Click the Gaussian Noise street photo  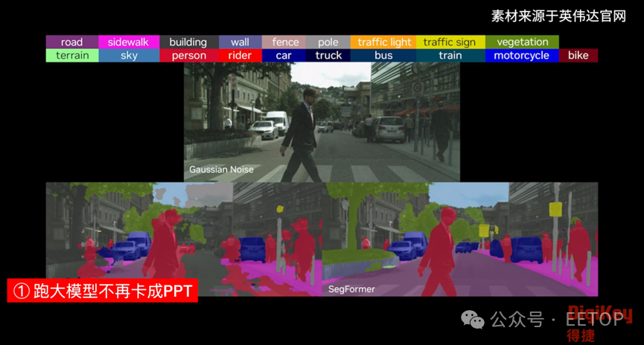click(x=322, y=122)
